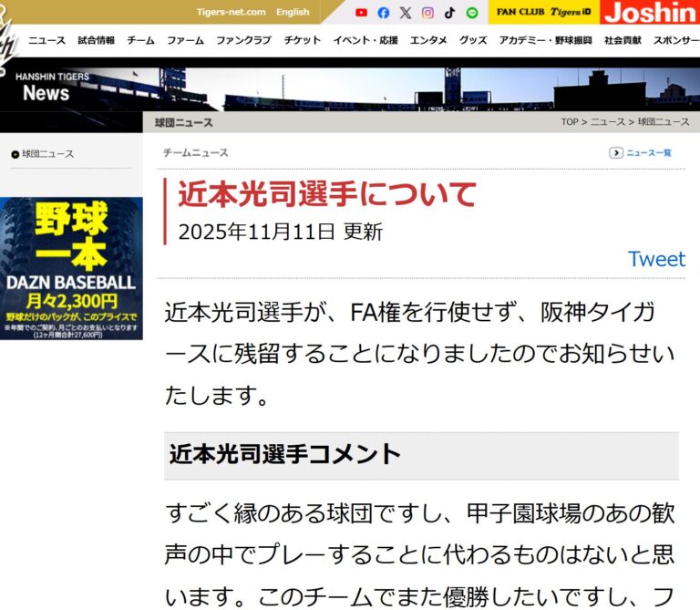
Task: Click the TikTok icon
Action: [x=449, y=13]
